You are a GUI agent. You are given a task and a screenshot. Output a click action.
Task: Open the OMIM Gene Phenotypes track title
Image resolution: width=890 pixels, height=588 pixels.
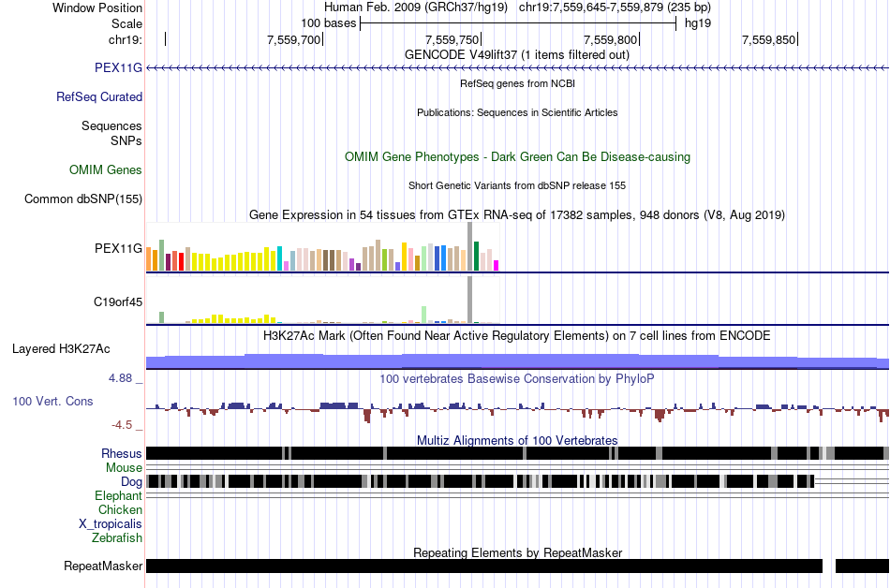tap(517, 157)
